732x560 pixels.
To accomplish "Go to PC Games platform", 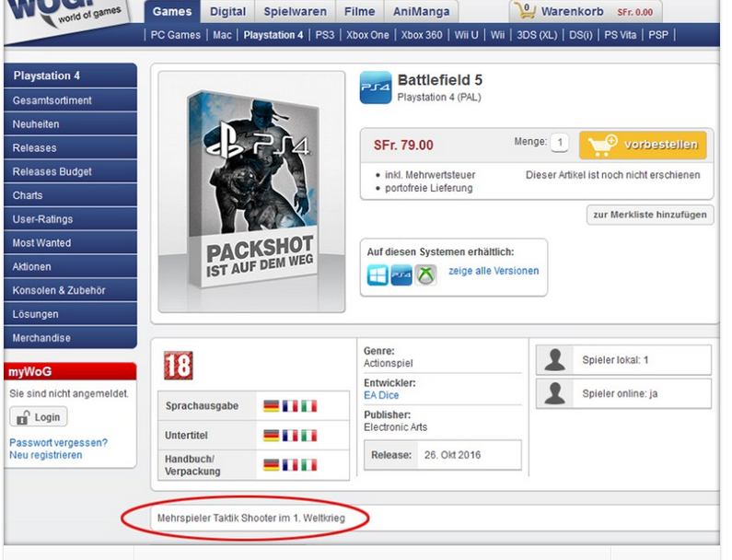I will coord(176,35).
